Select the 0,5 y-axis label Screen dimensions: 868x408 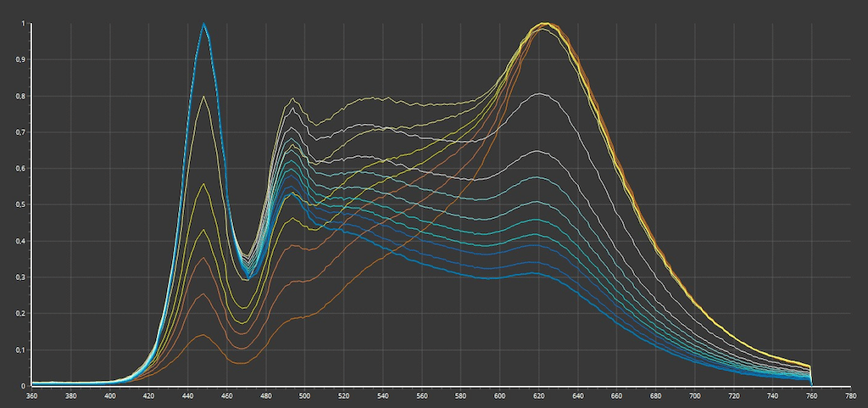pos(20,204)
